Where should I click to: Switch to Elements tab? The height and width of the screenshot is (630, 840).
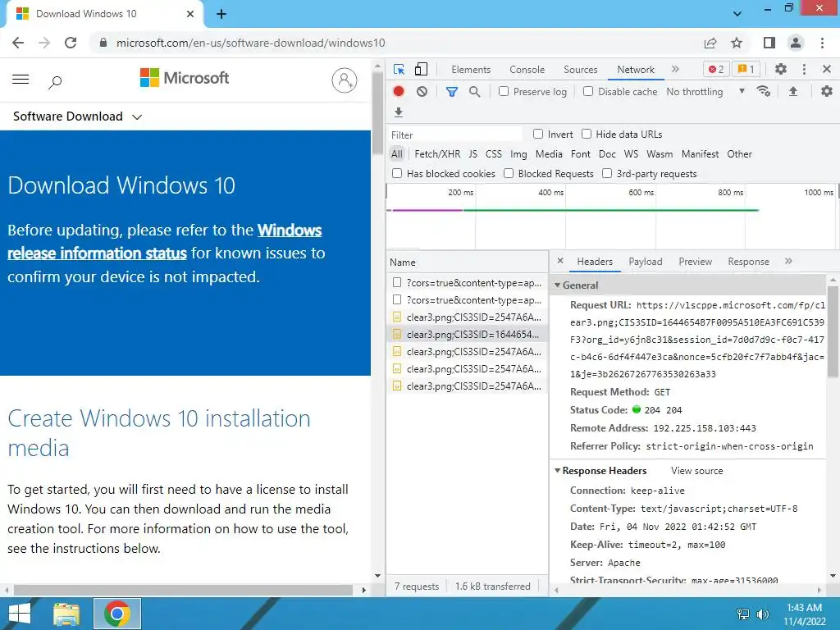coord(471,70)
